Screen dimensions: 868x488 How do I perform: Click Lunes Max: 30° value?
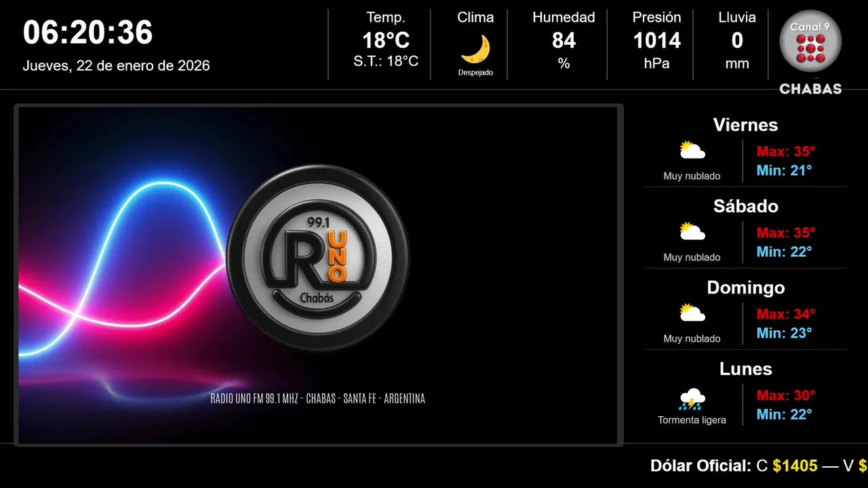click(786, 395)
